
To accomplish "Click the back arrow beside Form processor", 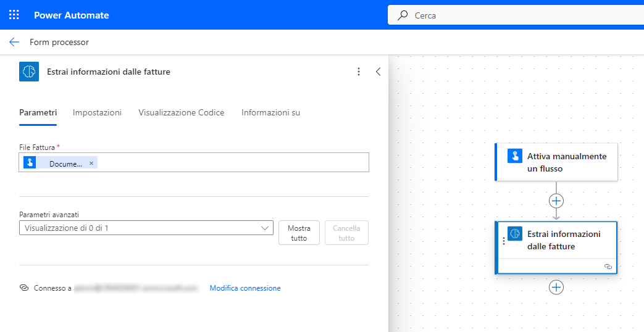I will click(x=14, y=42).
